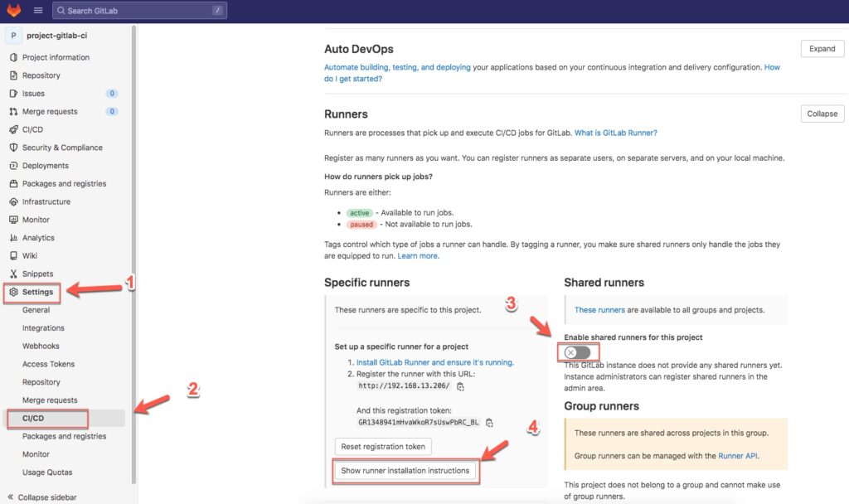Click the Security & Compliance shield icon
The width and height of the screenshot is (849, 504).
[x=13, y=148]
